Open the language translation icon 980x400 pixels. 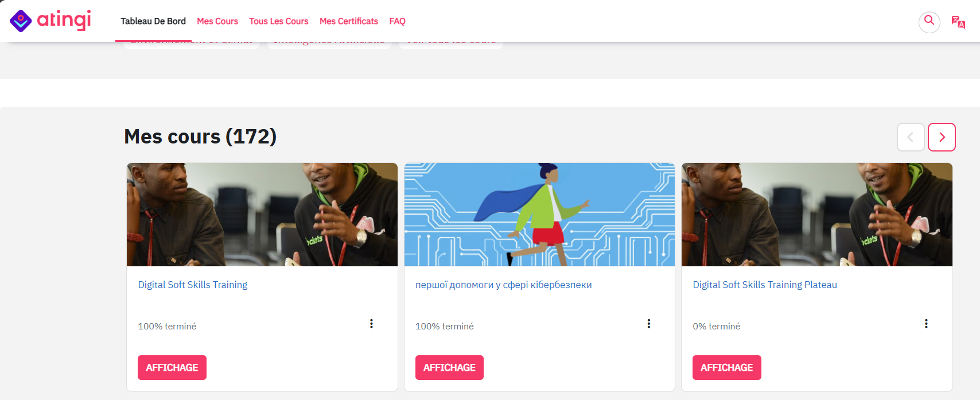tap(958, 22)
